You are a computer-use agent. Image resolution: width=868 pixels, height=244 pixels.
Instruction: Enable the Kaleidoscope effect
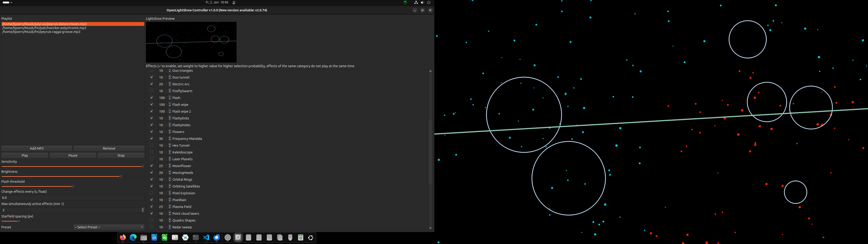(x=151, y=152)
